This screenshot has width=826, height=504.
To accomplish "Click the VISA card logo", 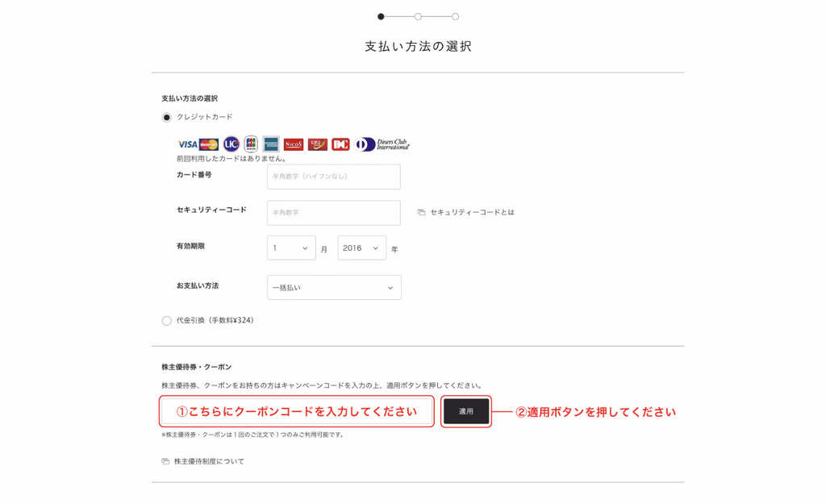I will point(187,144).
